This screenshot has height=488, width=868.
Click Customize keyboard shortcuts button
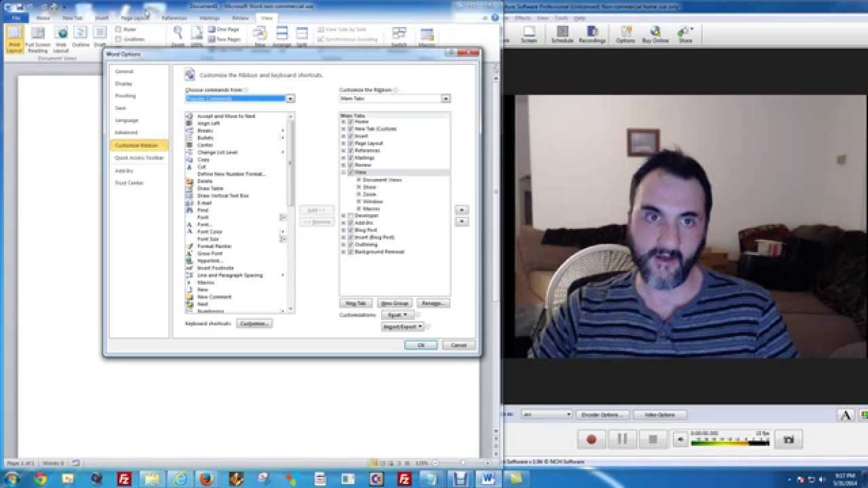click(254, 324)
